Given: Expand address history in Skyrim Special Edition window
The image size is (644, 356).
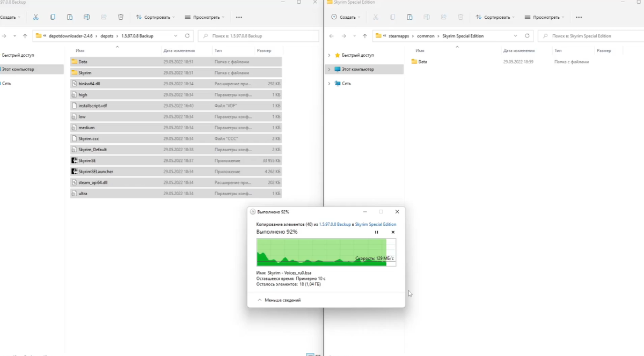Looking at the screenshot, I should (x=516, y=36).
